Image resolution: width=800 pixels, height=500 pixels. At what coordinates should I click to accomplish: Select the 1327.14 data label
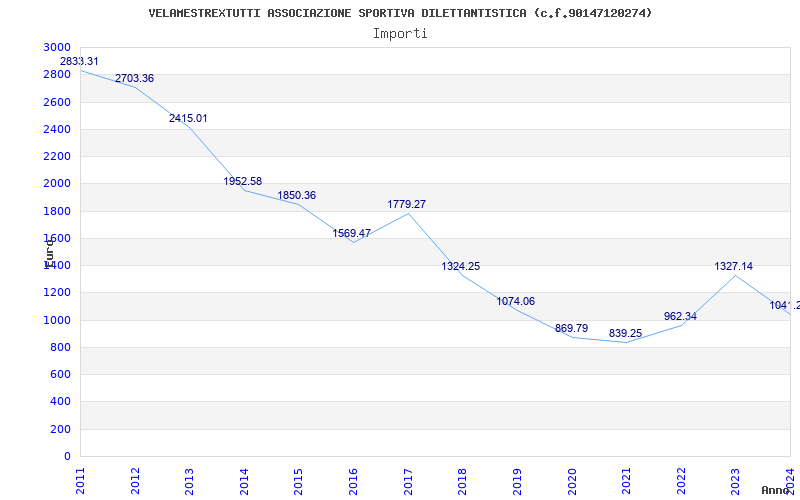[x=733, y=266]
